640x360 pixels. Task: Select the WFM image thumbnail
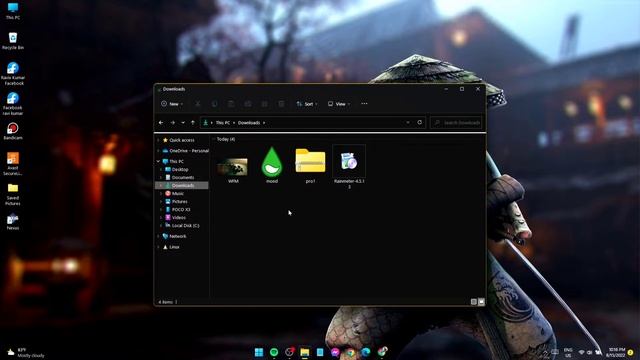233,168
